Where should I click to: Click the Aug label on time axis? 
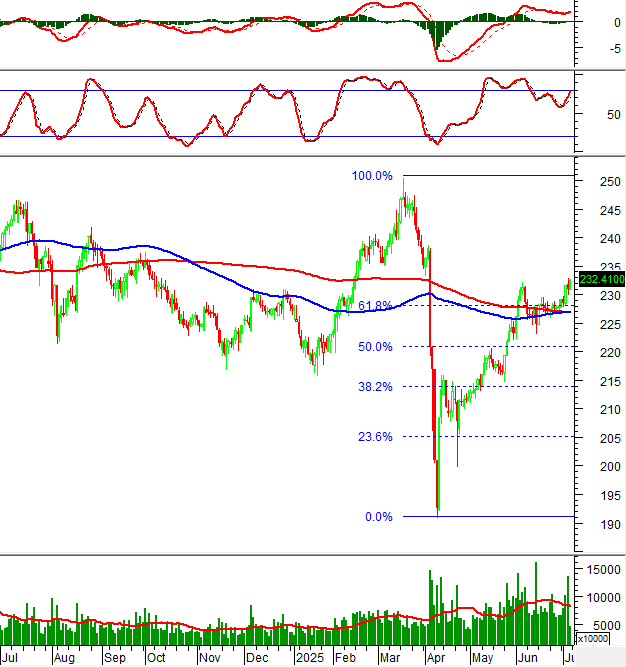(62, 659)
